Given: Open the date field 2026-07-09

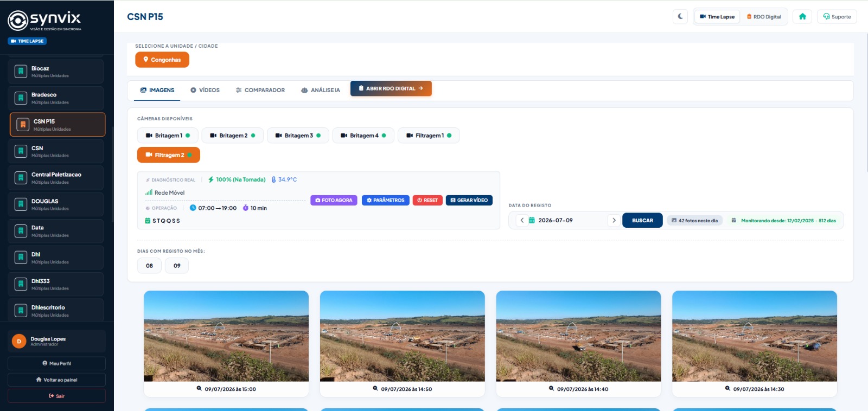Looking at the screenshot, I should (x=567, y=220).
